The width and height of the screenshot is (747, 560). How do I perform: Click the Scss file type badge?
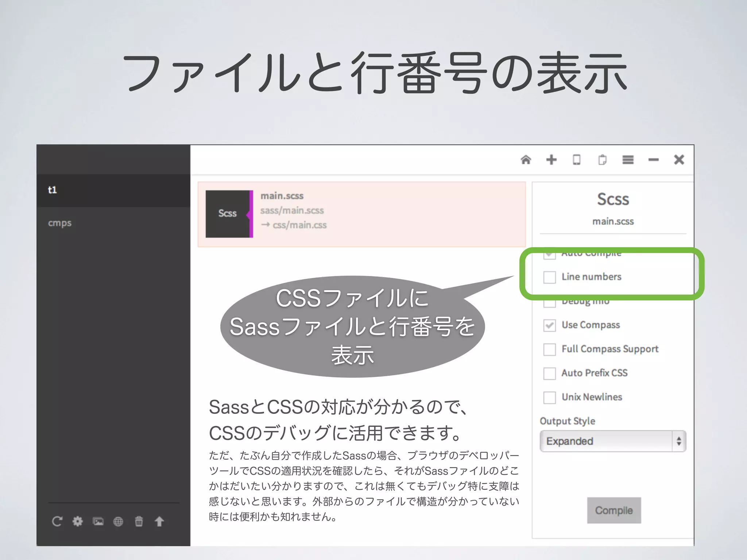229,214
